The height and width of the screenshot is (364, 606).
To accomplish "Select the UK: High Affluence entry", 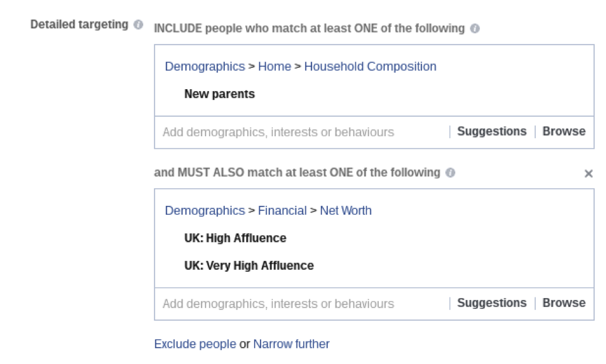I will [x=235, y=238].
